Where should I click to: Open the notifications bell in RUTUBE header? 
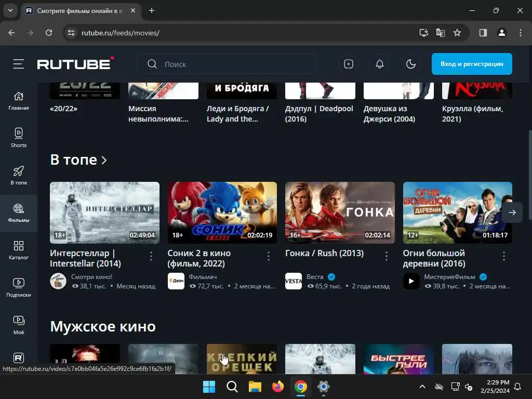click(380, 64)
